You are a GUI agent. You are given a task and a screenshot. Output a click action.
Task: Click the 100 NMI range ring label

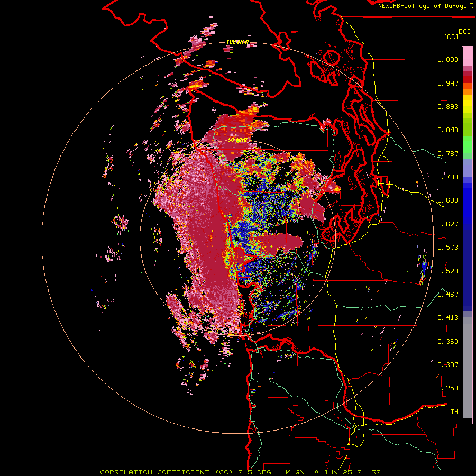[x=237, y=42]
